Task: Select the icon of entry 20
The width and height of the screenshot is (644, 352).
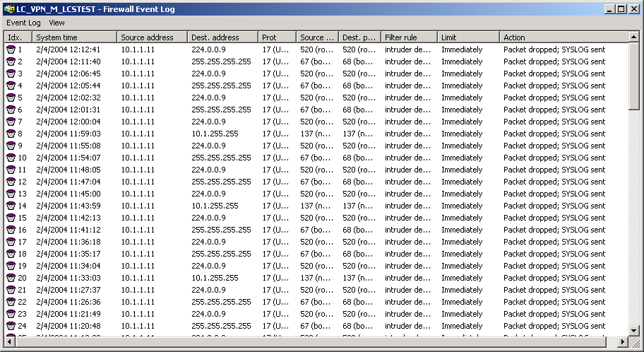Action: (x=11, y=278)
